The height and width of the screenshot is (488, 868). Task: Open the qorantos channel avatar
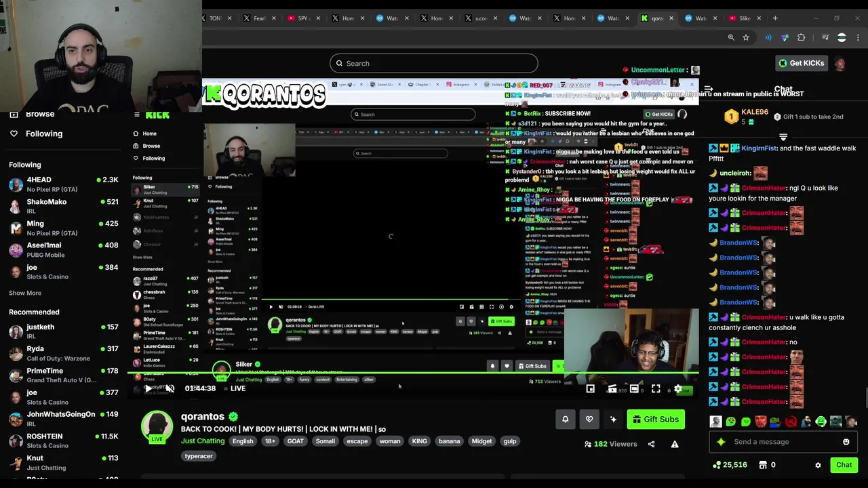(x=157, y=427)
